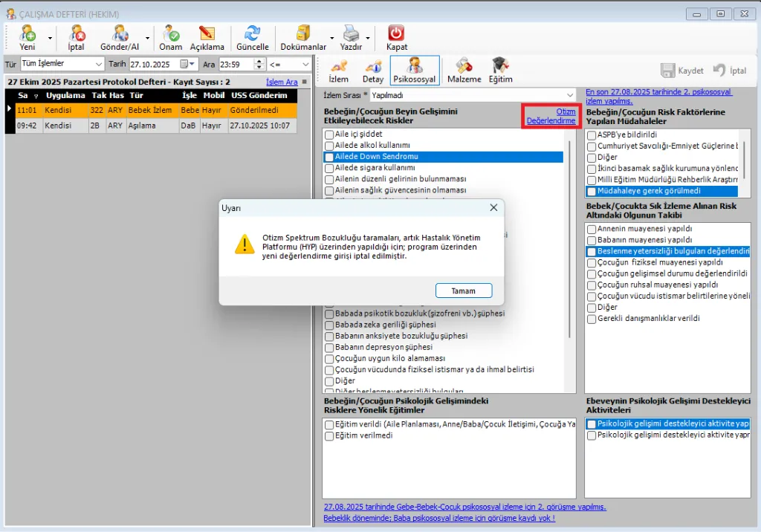This screenshot has width=761, height=532.
Task: Click the İptal undo icon beside Kaydet
Action: [x=730, y=71]
